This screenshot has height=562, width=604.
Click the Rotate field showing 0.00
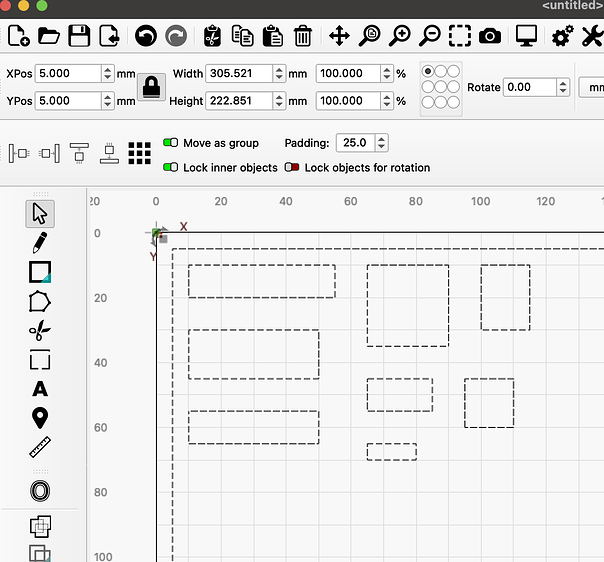530,87
